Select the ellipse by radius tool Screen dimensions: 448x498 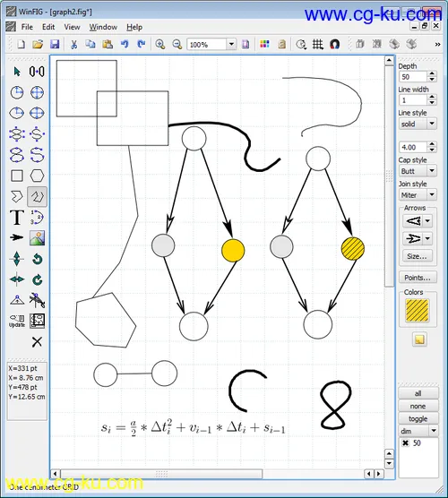coord(17,113)
